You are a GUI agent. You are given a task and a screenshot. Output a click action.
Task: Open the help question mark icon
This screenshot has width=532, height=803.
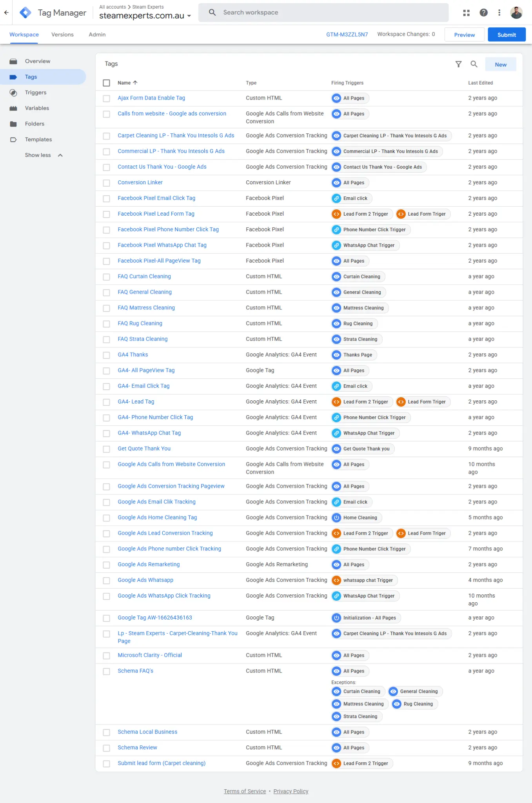pos(483,13)
